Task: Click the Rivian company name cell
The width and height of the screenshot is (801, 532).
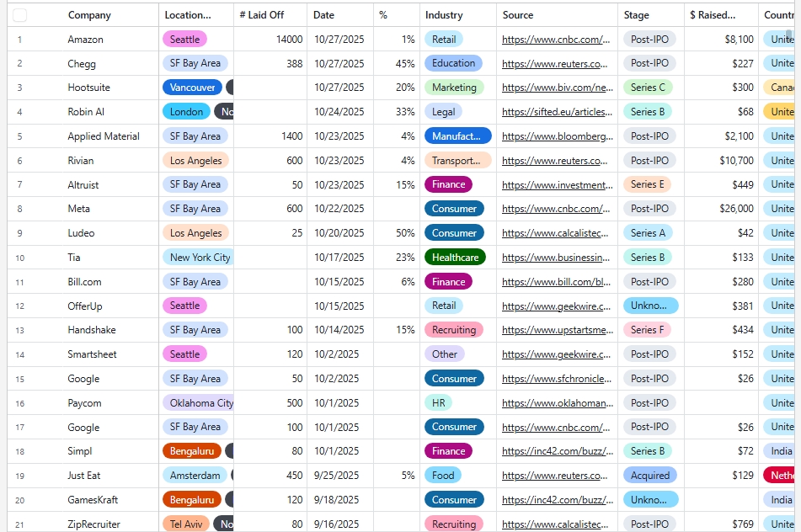Action: [x=81, y=161]
